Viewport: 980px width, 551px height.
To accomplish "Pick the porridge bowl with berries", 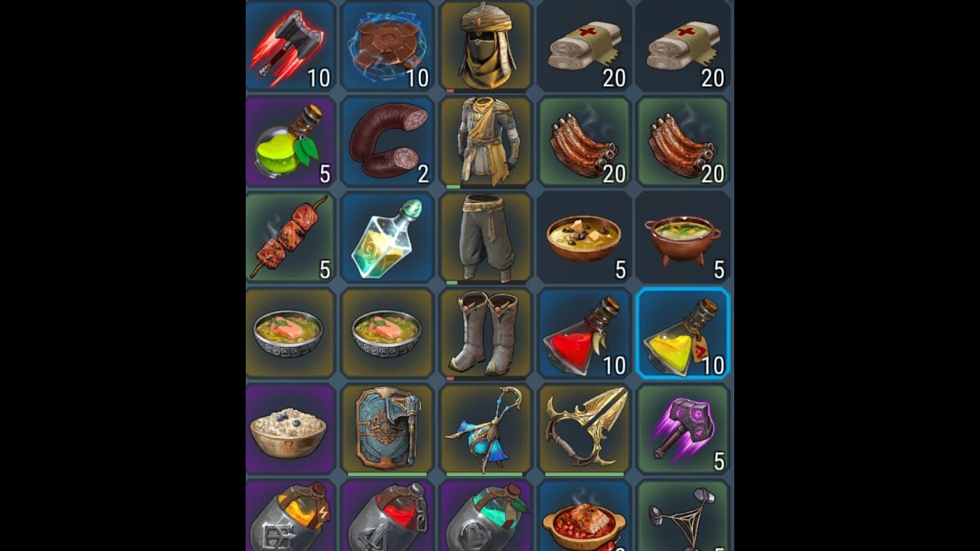I will [291, 429].
